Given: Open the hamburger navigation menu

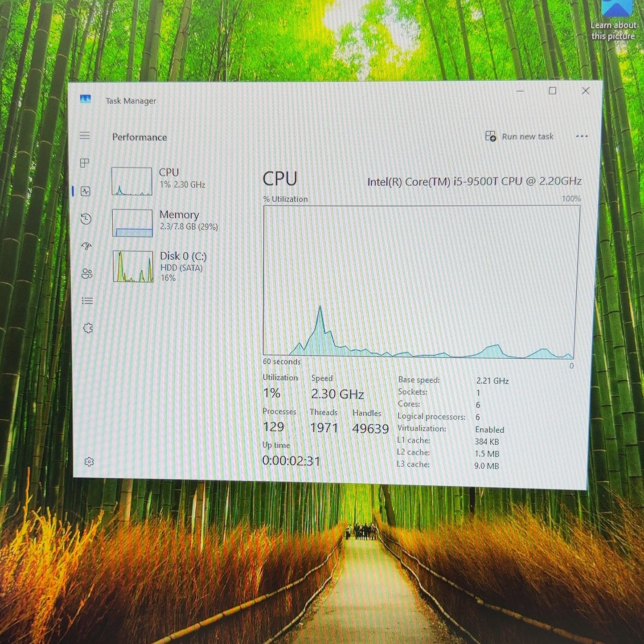Looking at the screenshot, I should [x=85, y=135].
